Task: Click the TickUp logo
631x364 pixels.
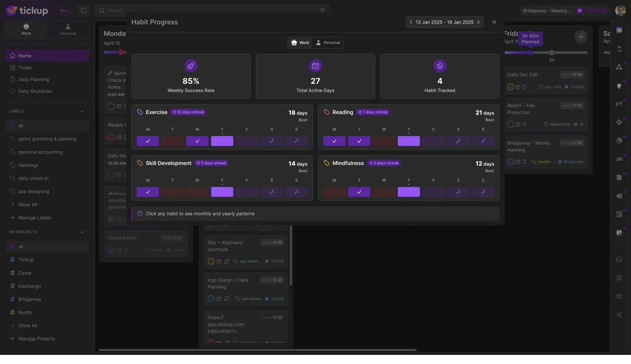Action: point(27,11)
